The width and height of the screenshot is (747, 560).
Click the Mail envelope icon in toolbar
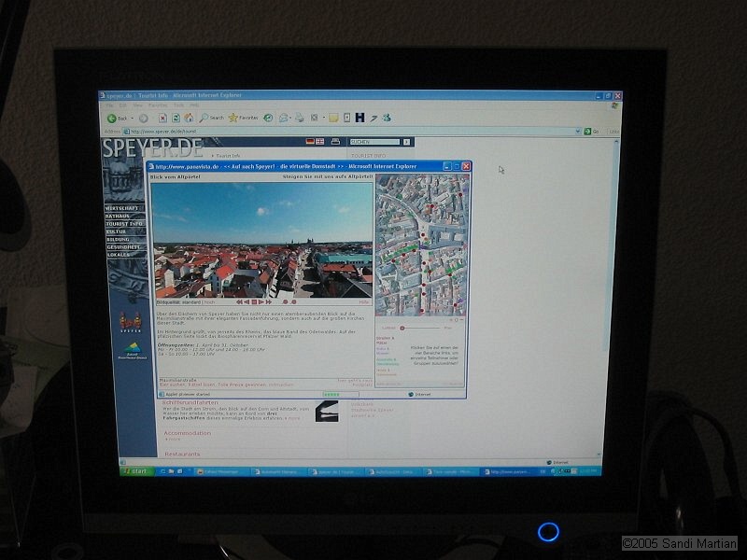point(284,118)
